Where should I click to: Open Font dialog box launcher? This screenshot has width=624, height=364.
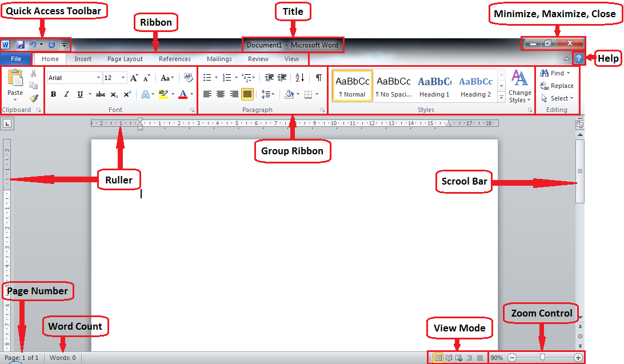point(192,110)
